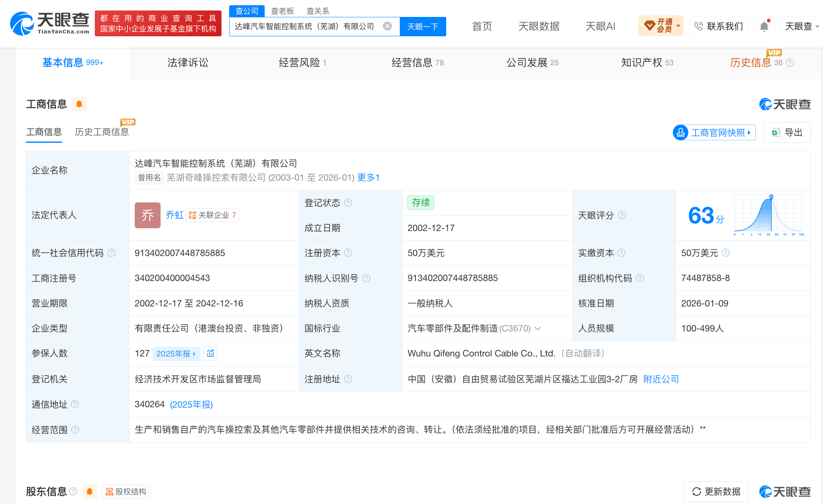This screenshot has width=823, height=504.
Task: Click the 股权结构 button
Action: point(126,492)
